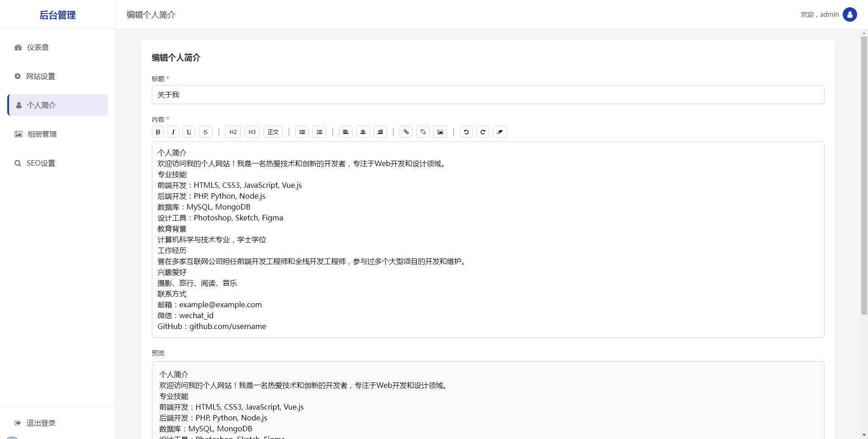
Task: Switch text to 正文 paragraph style
Action: pos(273,132)
